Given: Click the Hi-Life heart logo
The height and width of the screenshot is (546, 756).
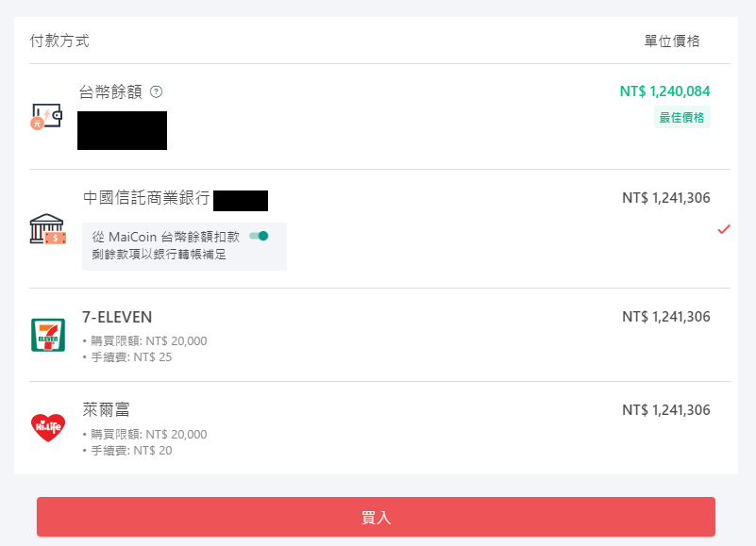Looking at the screenshot, I should click(x=47, y=428).
